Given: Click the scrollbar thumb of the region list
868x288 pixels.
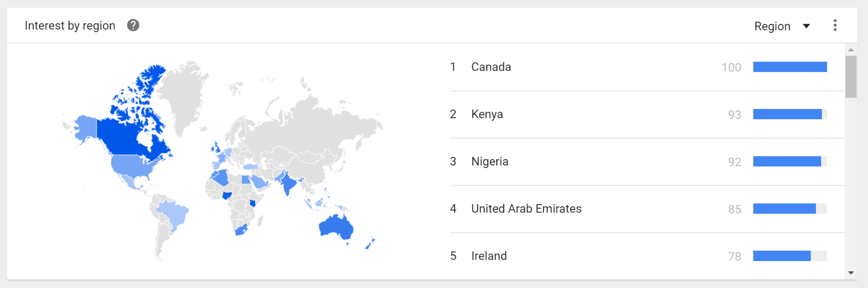Looking at the screenshot, I should [851, 77].
